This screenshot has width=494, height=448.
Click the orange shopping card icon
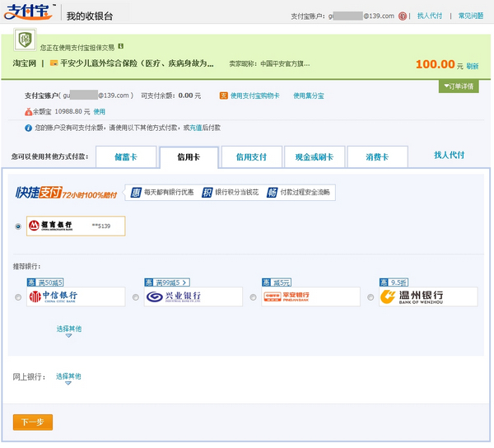(223, 96)
